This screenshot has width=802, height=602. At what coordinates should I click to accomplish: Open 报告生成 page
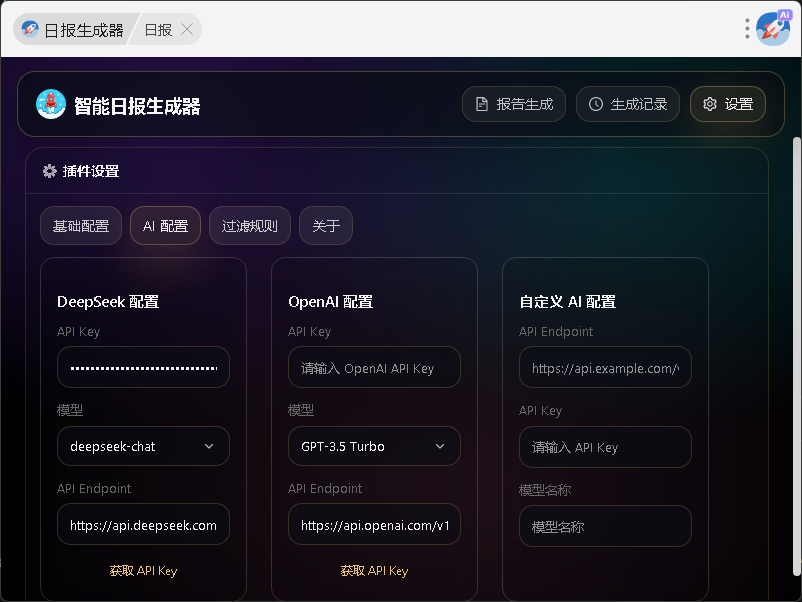tap(514, 104)
